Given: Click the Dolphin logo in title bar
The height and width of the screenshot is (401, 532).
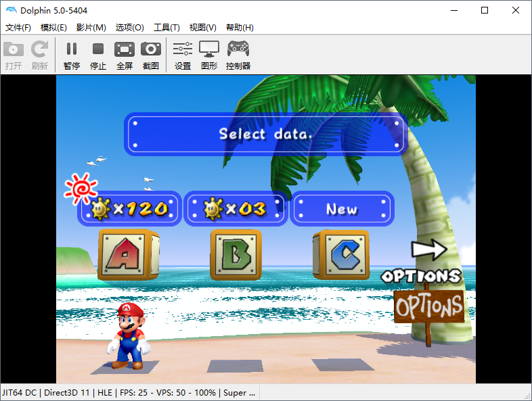Looking at the screenshot, I should 12,10.
